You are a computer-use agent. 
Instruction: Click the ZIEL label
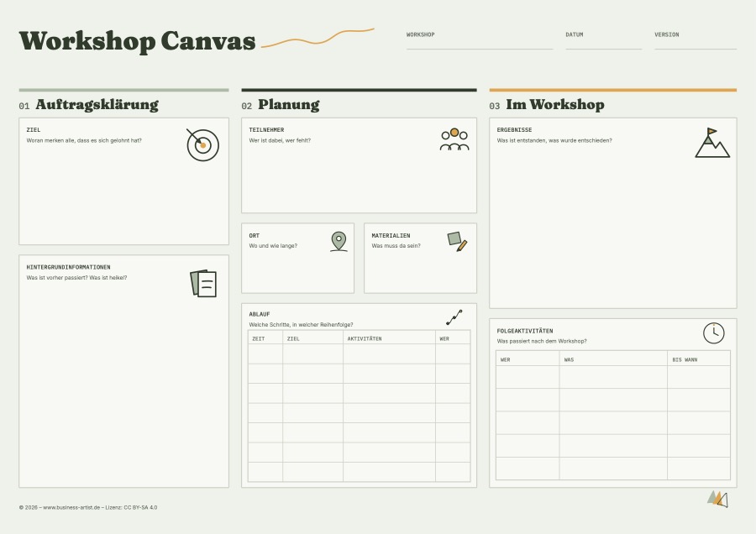(34, 129)
